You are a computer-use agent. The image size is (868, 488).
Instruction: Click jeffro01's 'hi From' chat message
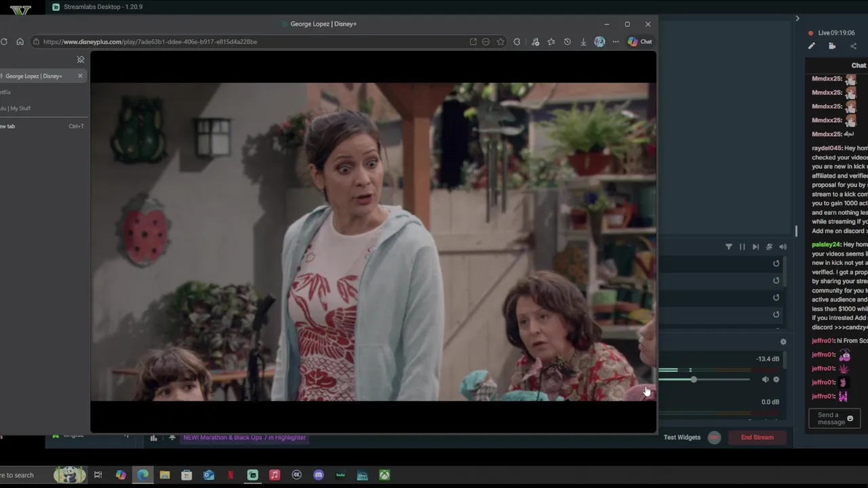[840, 341]
